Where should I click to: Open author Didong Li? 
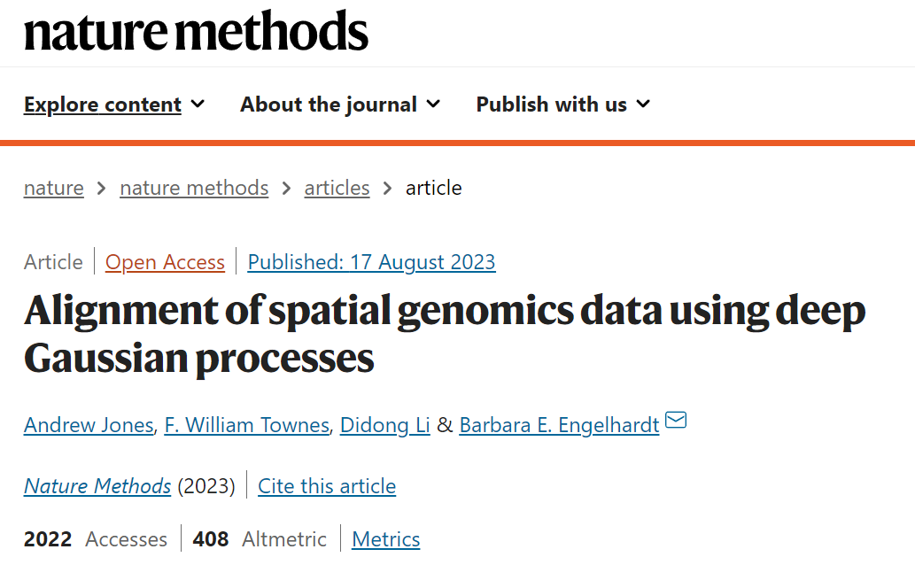click(x=385, y=425)
